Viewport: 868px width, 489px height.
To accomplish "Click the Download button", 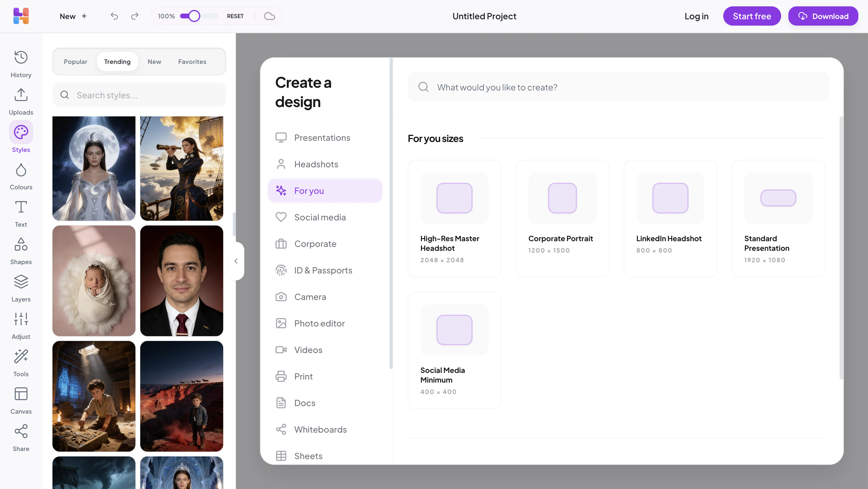I will 823,16.
